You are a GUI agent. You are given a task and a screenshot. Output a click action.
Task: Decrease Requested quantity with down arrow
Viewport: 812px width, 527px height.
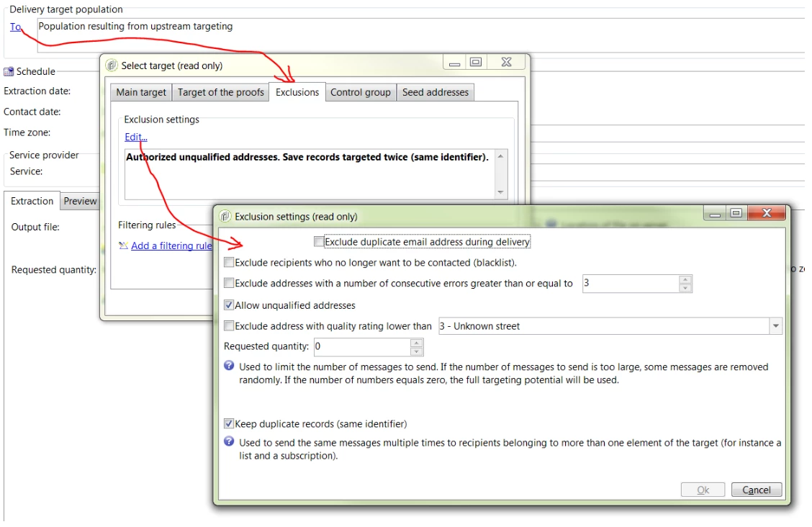[416, 351]
